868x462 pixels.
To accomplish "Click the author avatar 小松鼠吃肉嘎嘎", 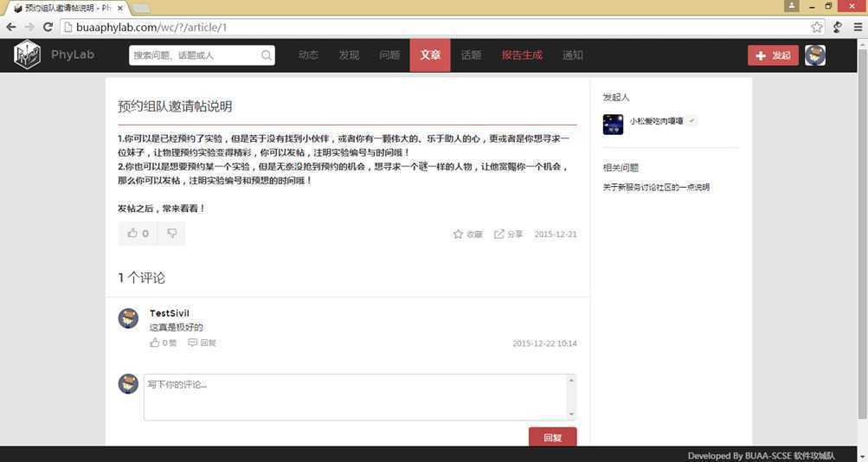I will coord(613,125).
